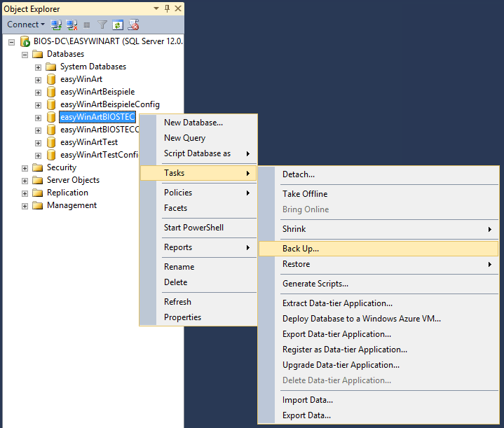Select Facets in the context menu

[198, 208]
